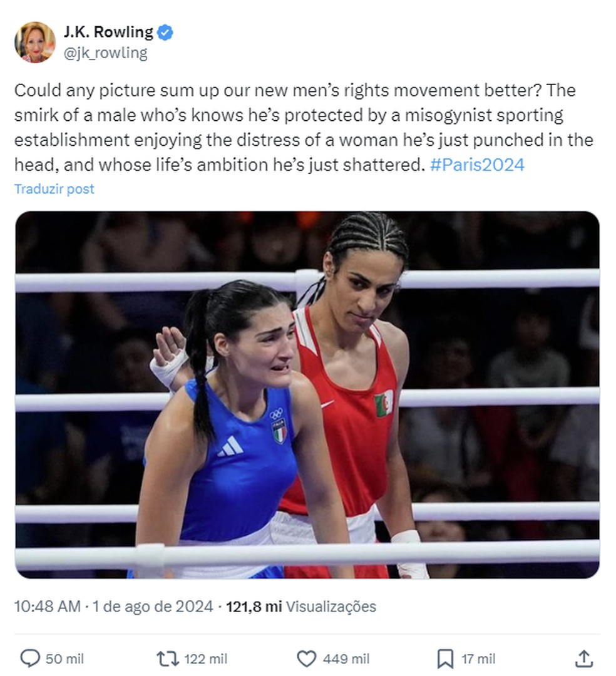This screenshot has height=676, width=616.
Task: Like the post with the heart icon
Action: (306, 658)
